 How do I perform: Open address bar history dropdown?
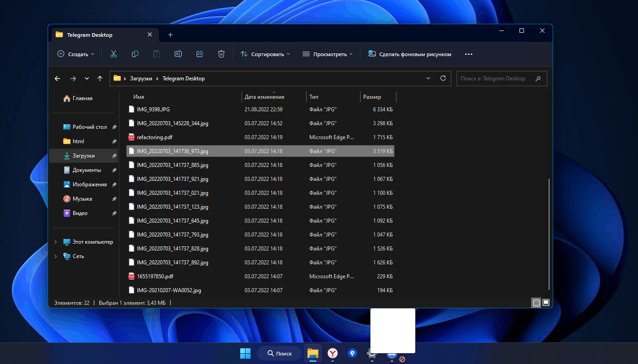[428, 78]
